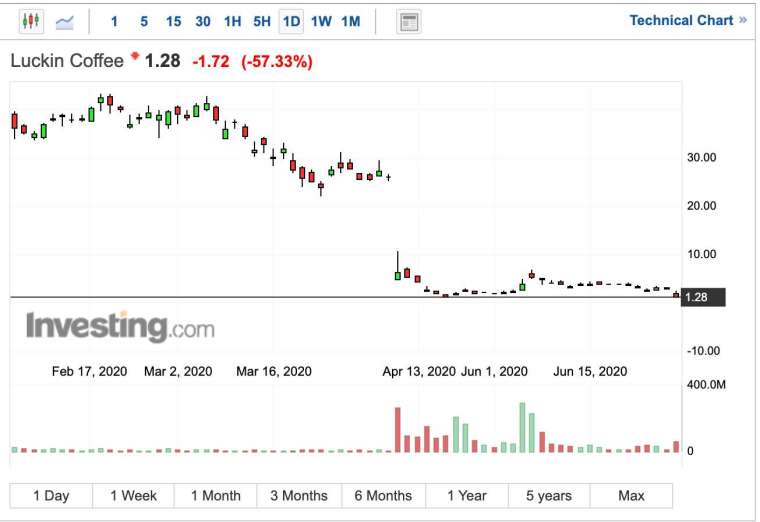
Task: Set range to 1 Month
Action: tap(216, 495)
